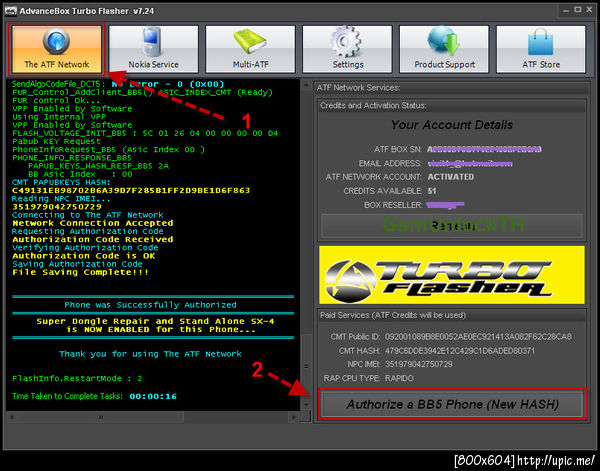Click the ATF BOX SN value
600x471 pixels.
484,149
